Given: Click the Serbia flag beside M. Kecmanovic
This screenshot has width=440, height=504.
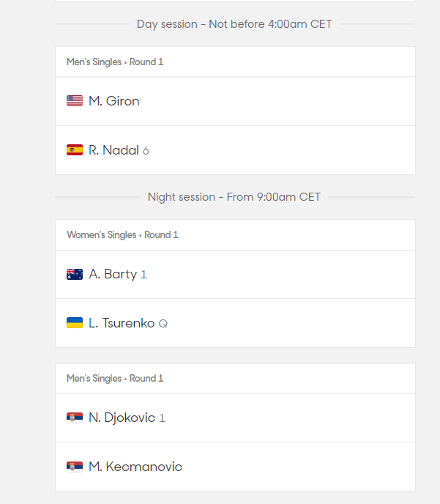Looking at the screenshot, I should 75,467.
